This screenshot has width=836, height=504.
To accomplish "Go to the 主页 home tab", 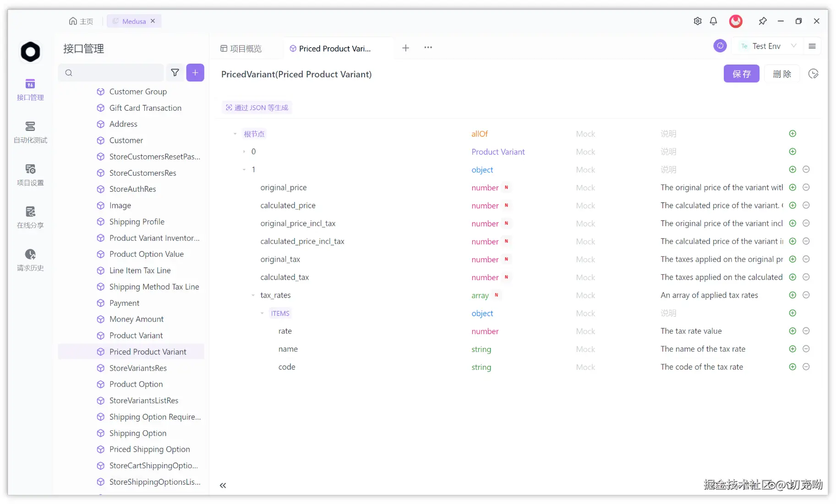I will [x=81, y=21].
